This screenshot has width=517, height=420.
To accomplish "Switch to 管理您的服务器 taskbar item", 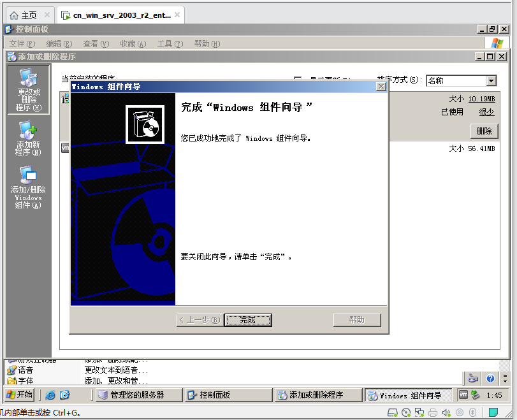I will point(139,395).
